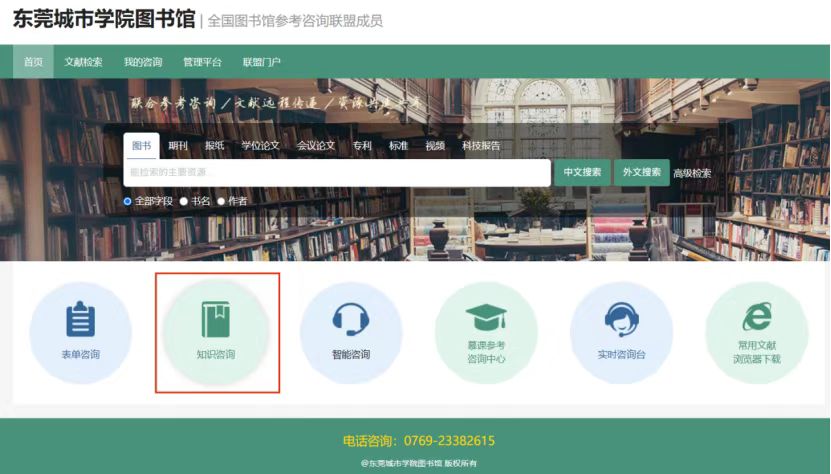The width and height of the screenshot is (831, 474).
Task: Switch to the 图书 search tab
Action: [x=142, y=146]
